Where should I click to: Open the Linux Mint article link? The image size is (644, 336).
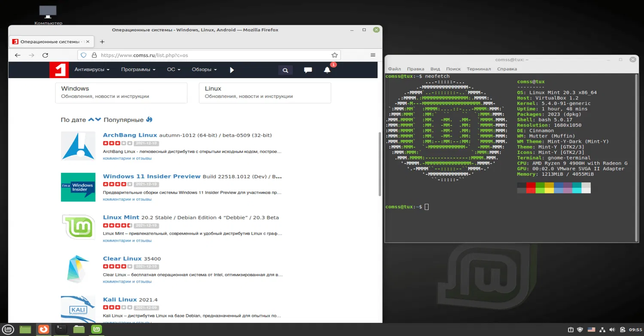[x=121, y=217]
